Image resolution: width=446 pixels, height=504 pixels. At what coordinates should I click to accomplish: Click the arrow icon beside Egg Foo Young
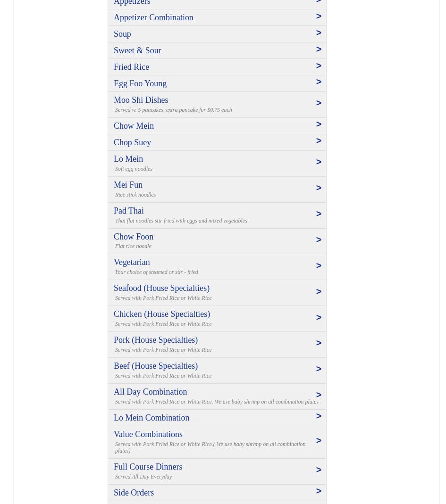(319, 82)
